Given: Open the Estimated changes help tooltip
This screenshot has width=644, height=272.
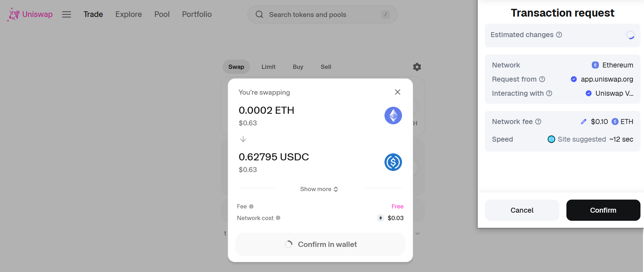Looking at the screenshot, I should (x=559, y=35).
